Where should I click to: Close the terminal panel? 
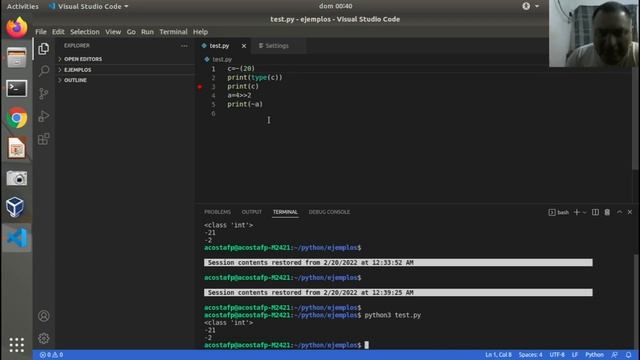630,212
